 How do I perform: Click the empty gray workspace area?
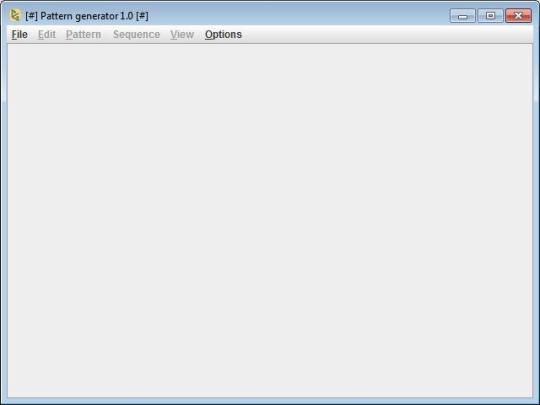pyautogui.click(x=270, y=220)
